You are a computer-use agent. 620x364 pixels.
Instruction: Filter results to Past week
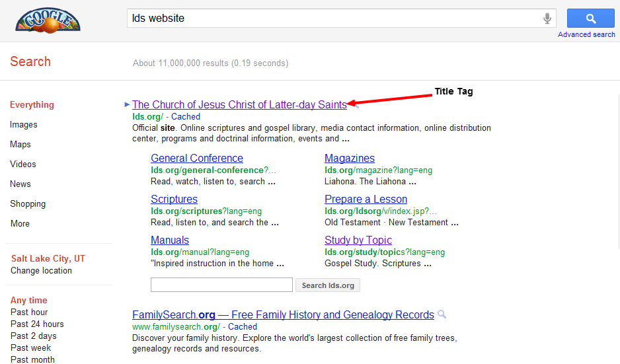coord(30,348)
